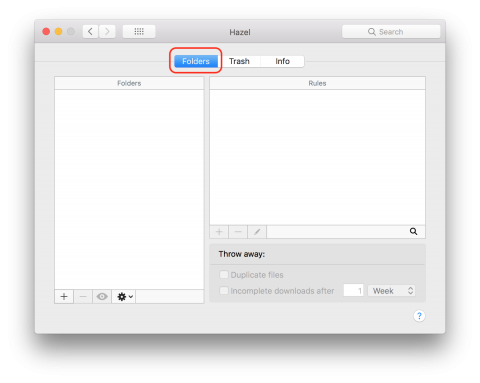The image size is (480, 383).
Task: Open the Info tab
Action: coord(282,61)
